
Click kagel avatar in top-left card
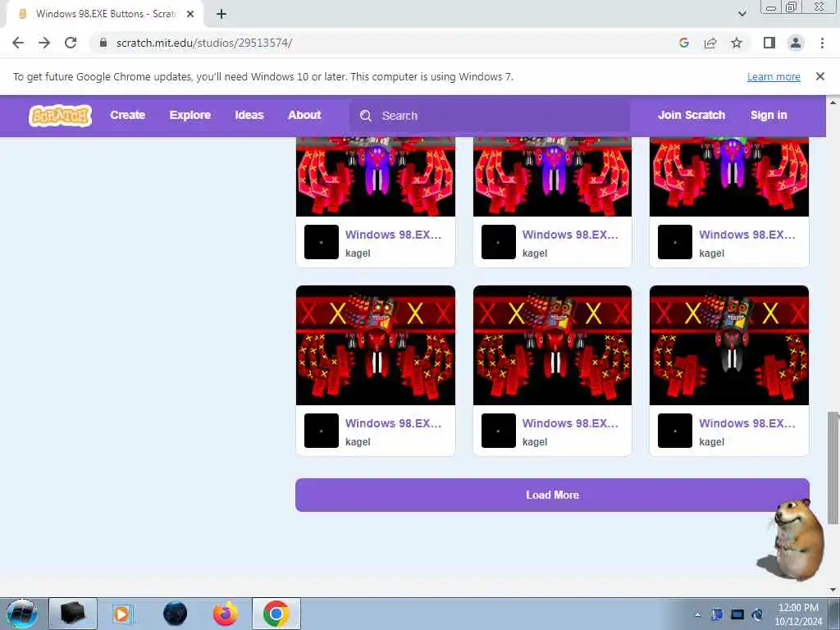(x=322, y=242)
